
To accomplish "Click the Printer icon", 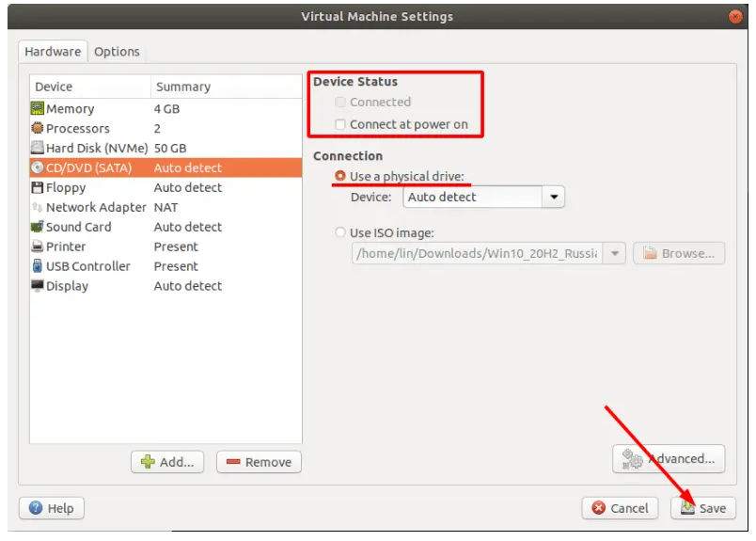I will click(37, 247).
